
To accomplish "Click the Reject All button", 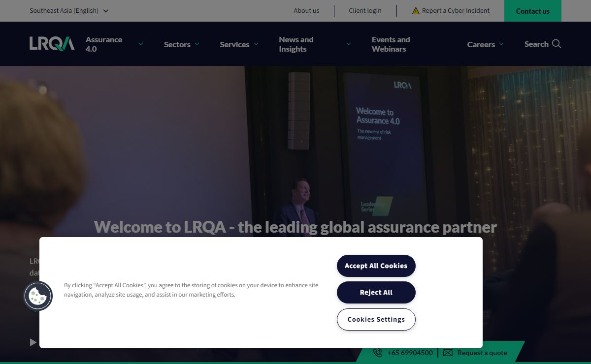I will tap(376, 292).
